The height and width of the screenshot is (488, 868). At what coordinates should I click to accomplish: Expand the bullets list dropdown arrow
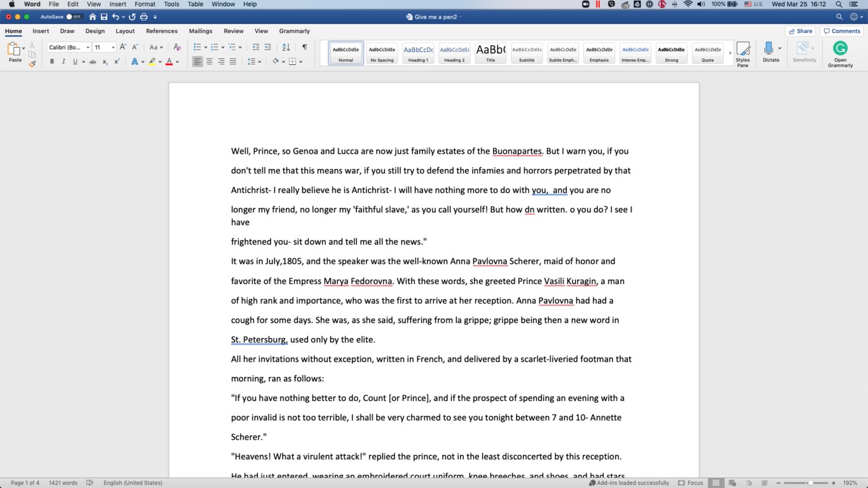click(x=205, y=47)
